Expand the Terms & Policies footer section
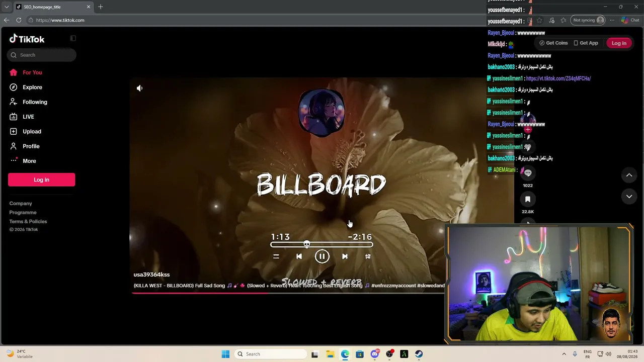The image size is (644, 362). pyautogui.click(x=28, y=222)
